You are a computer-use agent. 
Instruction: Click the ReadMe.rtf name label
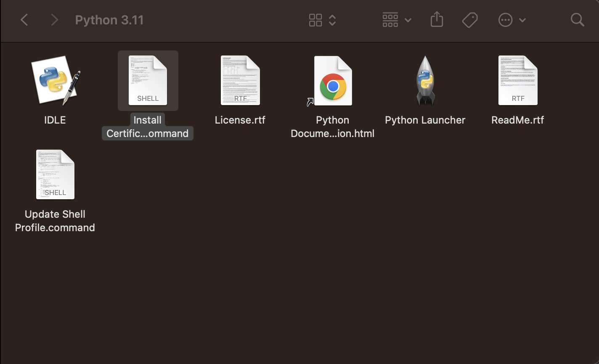[518, 120]
